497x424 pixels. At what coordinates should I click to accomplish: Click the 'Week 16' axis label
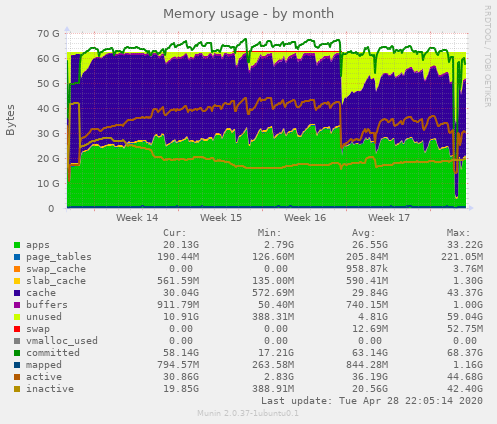(305, 218)
